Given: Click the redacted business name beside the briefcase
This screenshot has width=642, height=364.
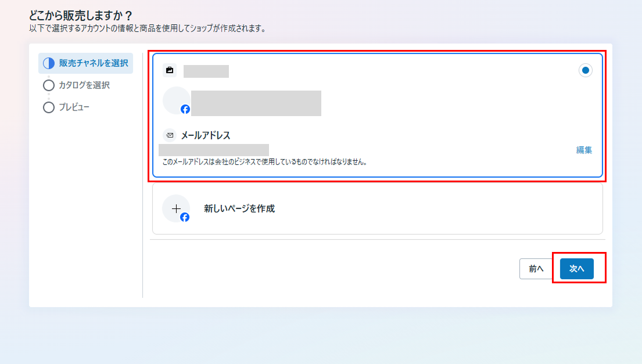Looking at the screenshot, I should click(x=206, y=71).
